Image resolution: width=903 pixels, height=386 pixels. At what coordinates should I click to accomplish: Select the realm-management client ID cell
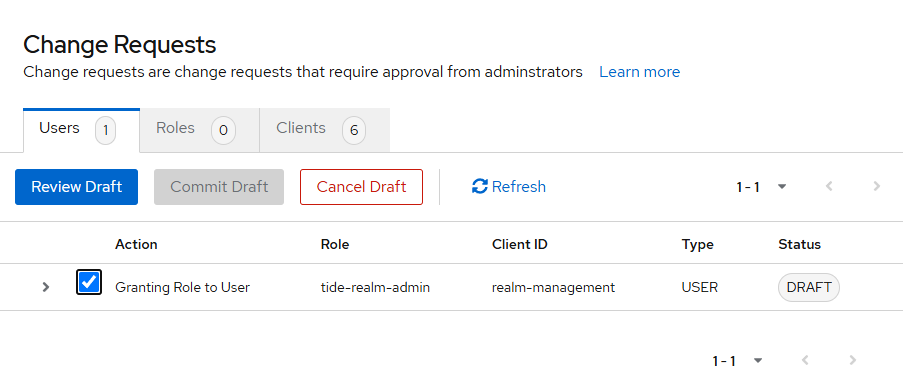click(x=553, y=287)
